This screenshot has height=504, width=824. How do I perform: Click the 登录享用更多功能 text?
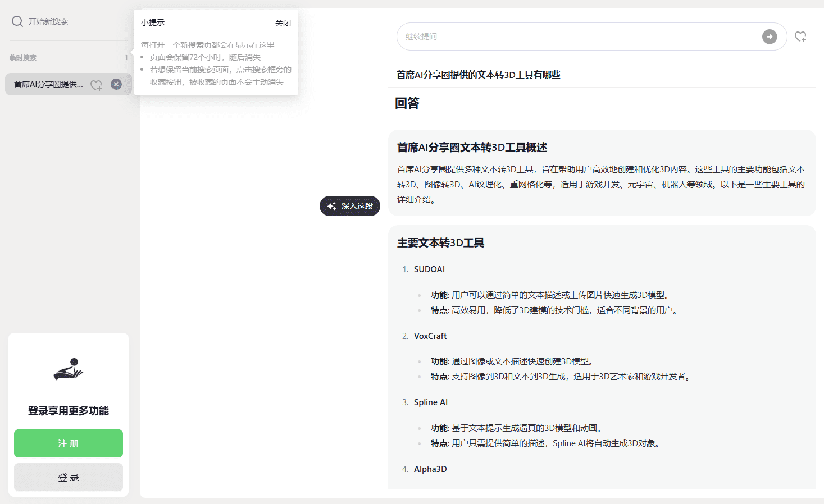[x=69, y=411]
